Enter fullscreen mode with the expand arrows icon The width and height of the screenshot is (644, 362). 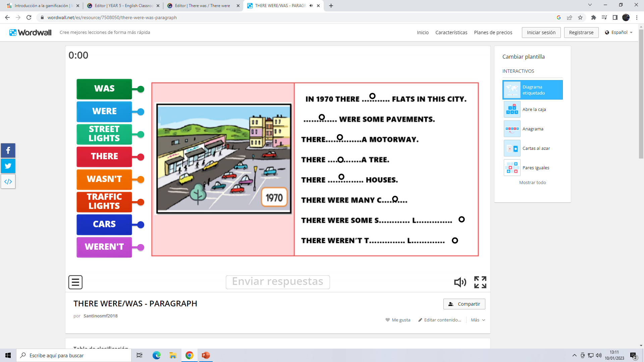click(480, 282)
